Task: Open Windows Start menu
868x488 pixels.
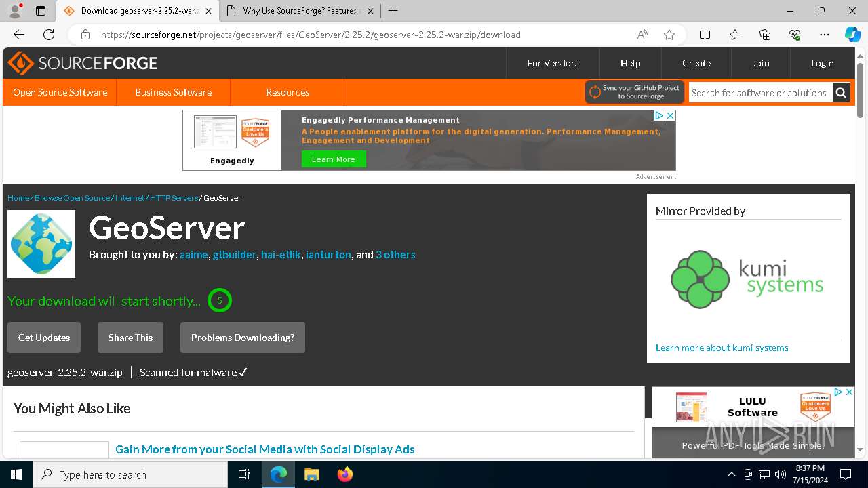Action: coord(16,474)
